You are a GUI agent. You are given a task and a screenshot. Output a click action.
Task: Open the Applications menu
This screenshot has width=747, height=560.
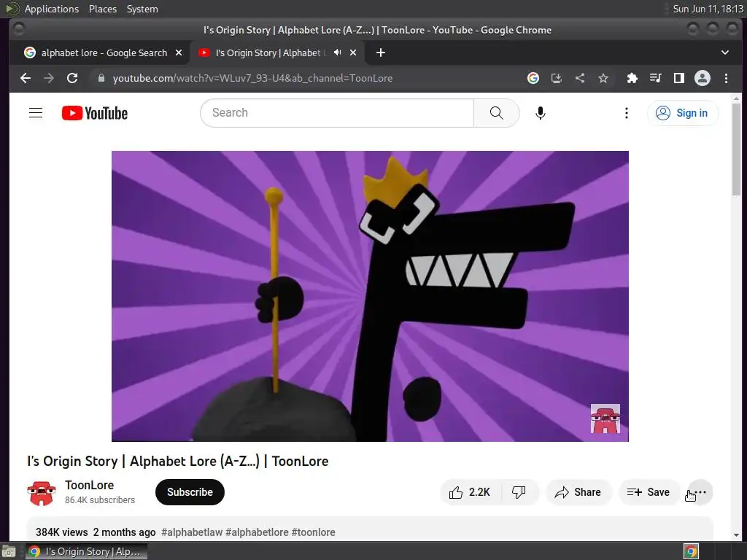click(x=52, y=9)
